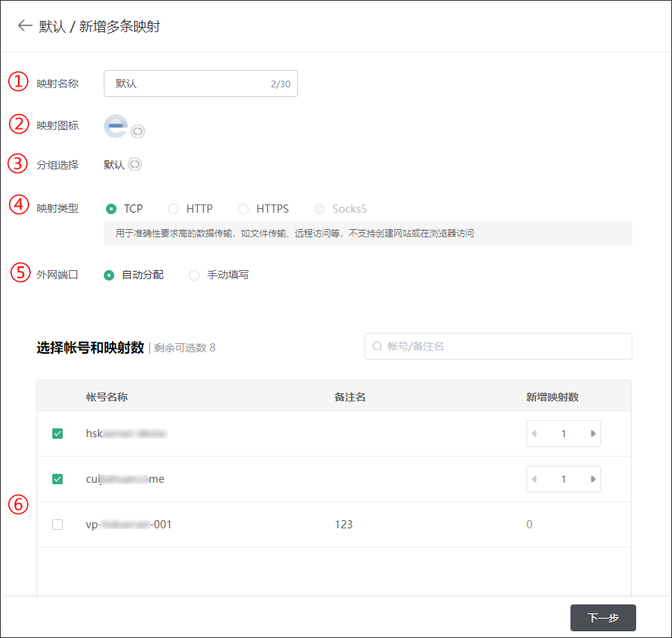Select the HTTP mapping type
672x638 pixels.
pos(173,209)
